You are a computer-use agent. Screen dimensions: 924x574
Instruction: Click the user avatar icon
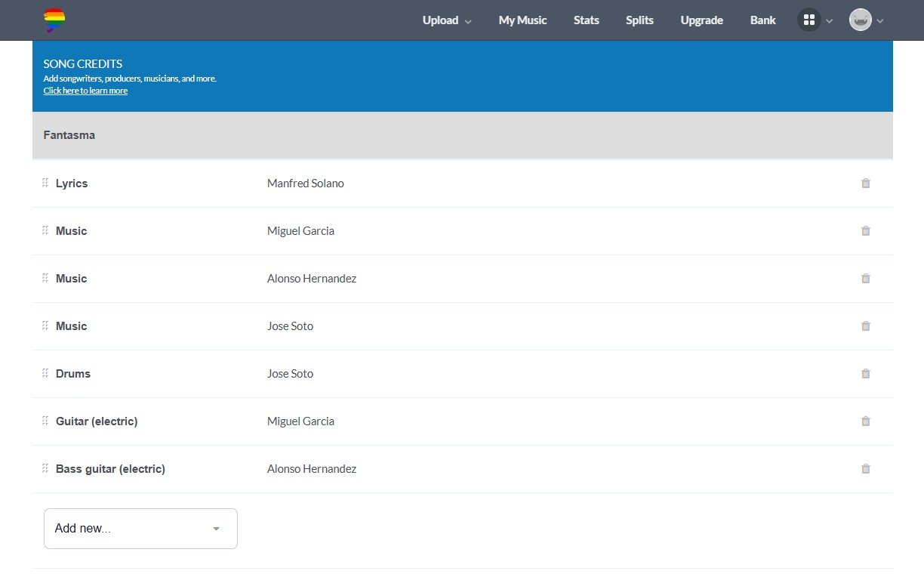click(x=861, y=20)
